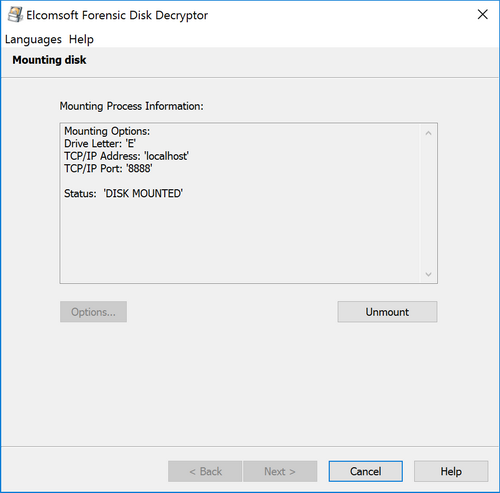Viewport: 500px width, 493px height.
Task: Click the Status 'DISK MOUNTED' text
Action: coord(123,193)
